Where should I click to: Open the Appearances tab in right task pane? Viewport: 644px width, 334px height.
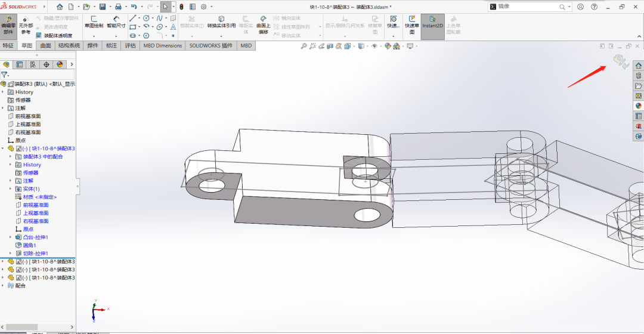[639, 106]
